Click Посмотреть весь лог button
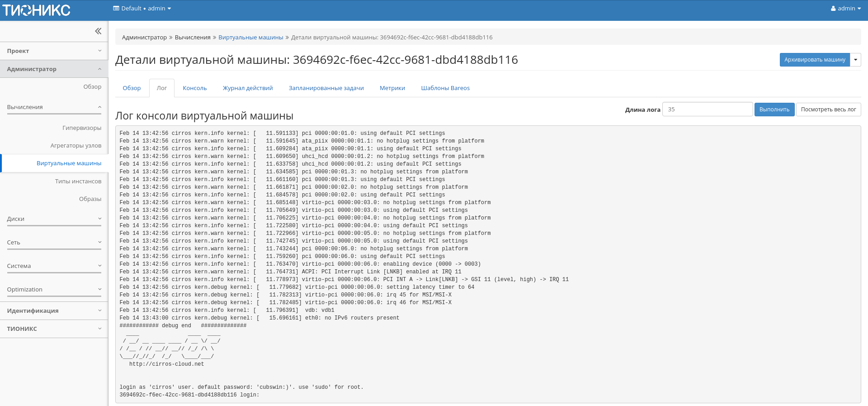Viewport: 868px width, 406px height. pyautogui.click(x=828, y=110)
